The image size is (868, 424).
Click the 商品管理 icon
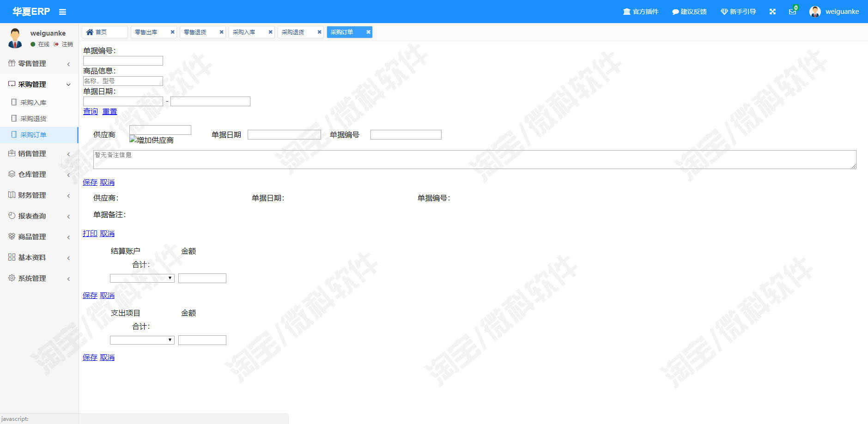point(12,236)
